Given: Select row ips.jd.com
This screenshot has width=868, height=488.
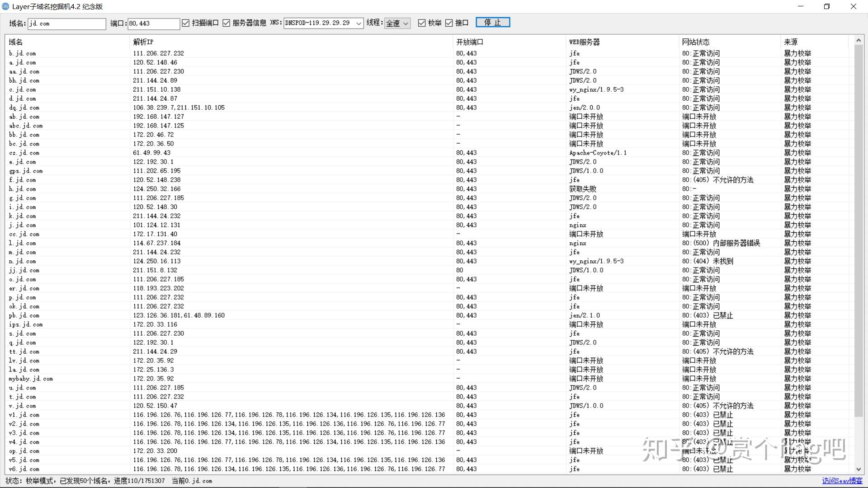Looking at the screenshot, I should click(x=427, y=324).
